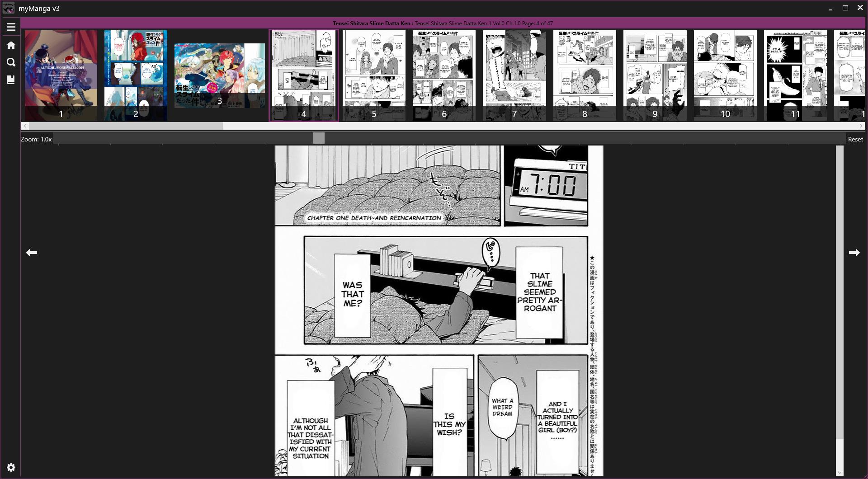Open the Tensei Shitara Slime Datta Ken 1 link
This screenshot has width=868, height=479.
click(x=453, y=23)
